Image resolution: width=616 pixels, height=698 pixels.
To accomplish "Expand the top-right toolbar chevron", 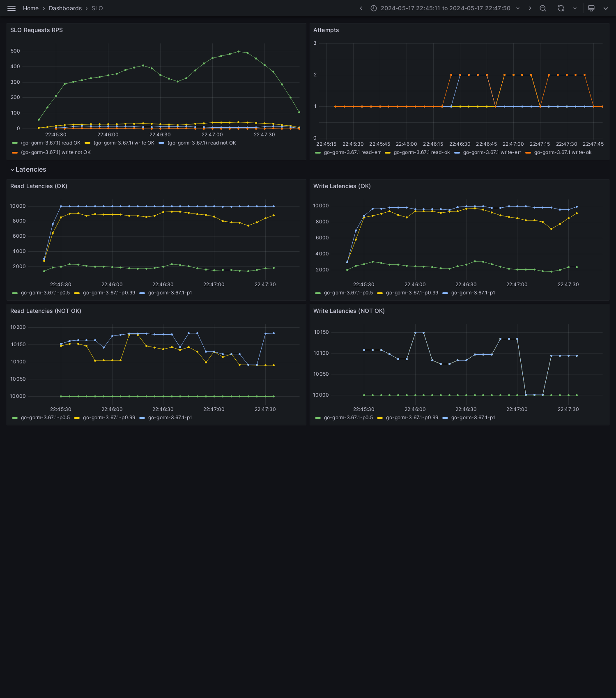I will pyautogui.click(x=606, y=8).
